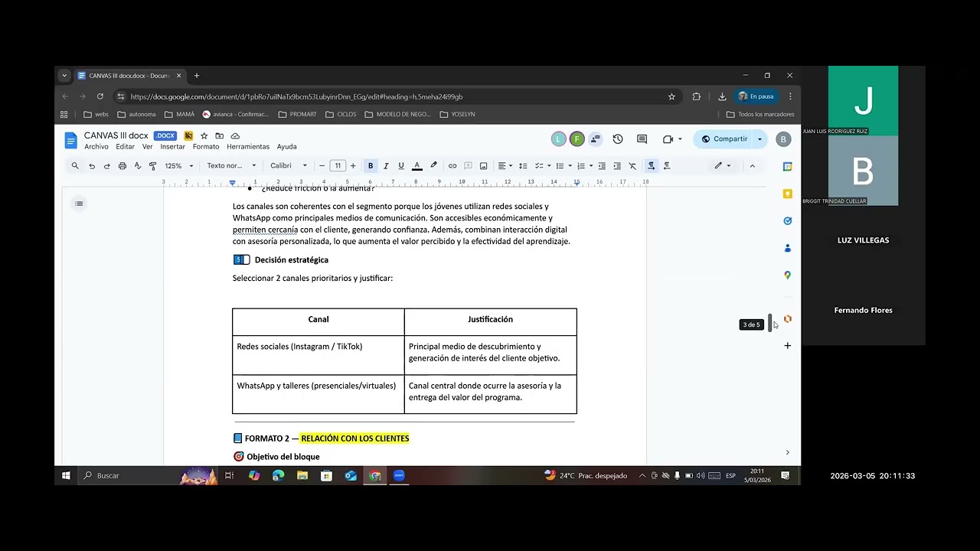Check the cloud document status icon

[235, 136]
